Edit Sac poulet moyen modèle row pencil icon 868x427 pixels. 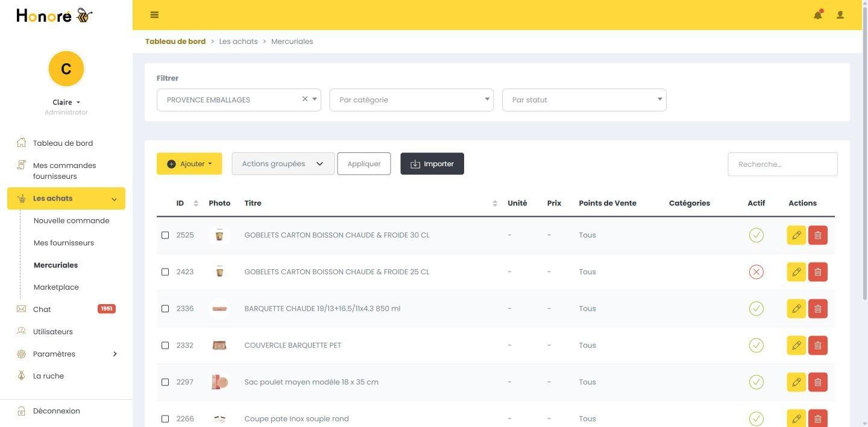796,382
